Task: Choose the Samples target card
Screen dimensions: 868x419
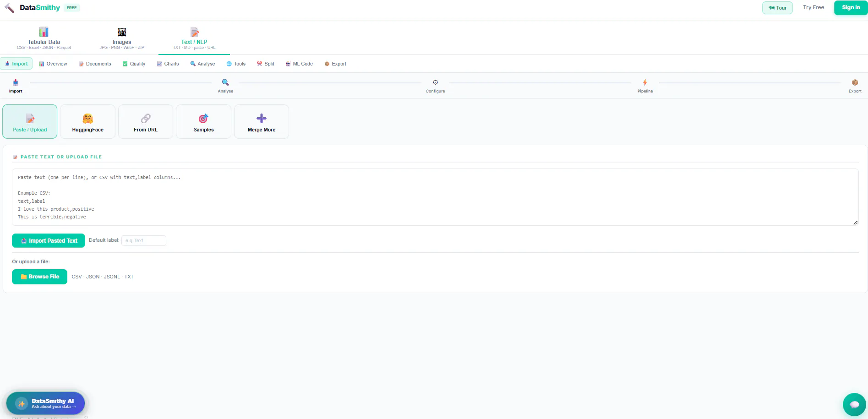Action: click(203, 121)
